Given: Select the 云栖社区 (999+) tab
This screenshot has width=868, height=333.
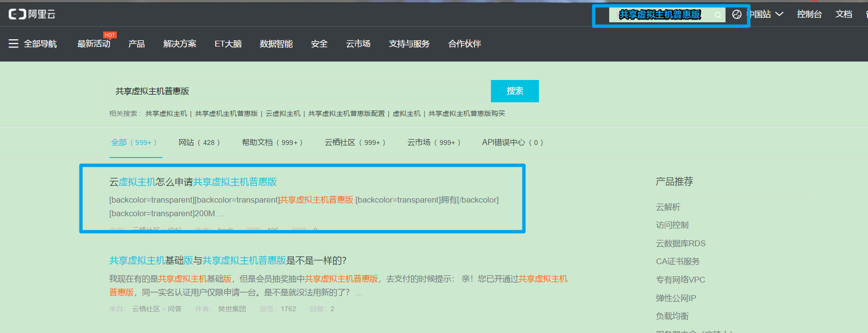Looking at the screenshot, I should pyautogui.click(x=355, y=143).
